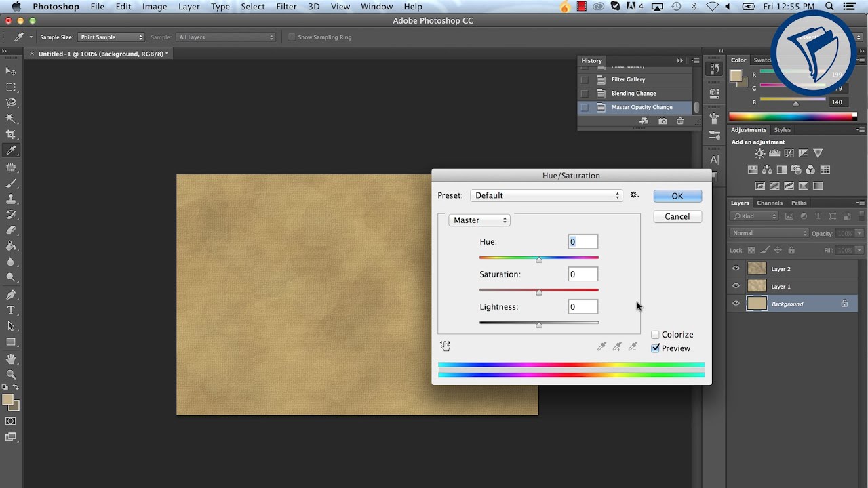This screenshot has width=868, height=488.
Task: Select the Eraser tool
Action: click(11, 230)
